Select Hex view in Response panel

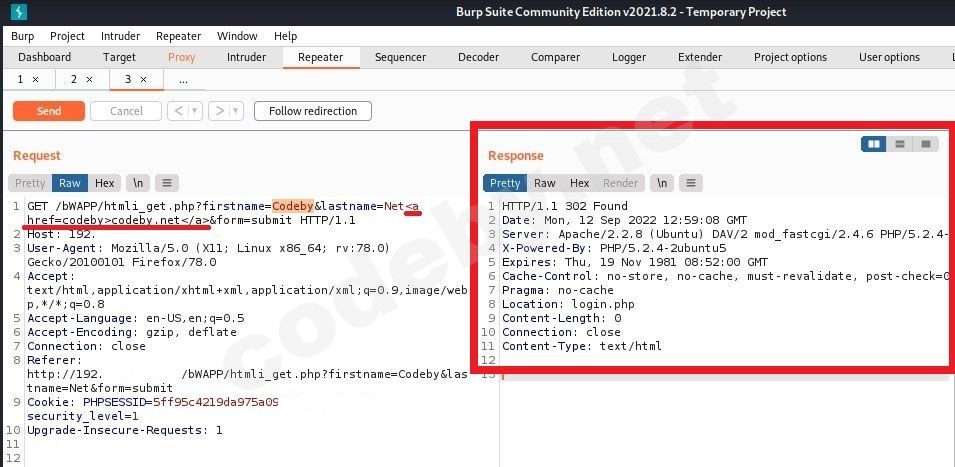tap(580, 183)
